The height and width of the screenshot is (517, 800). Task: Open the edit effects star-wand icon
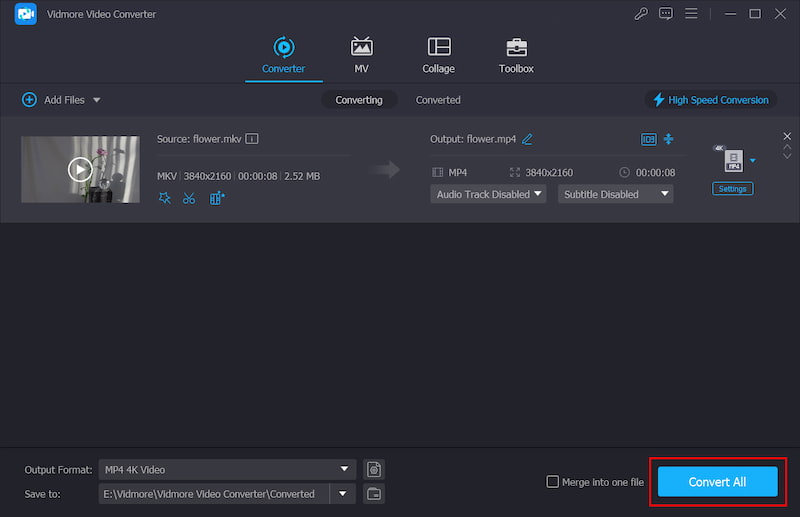pyautogui.click(x=165, y=198)
